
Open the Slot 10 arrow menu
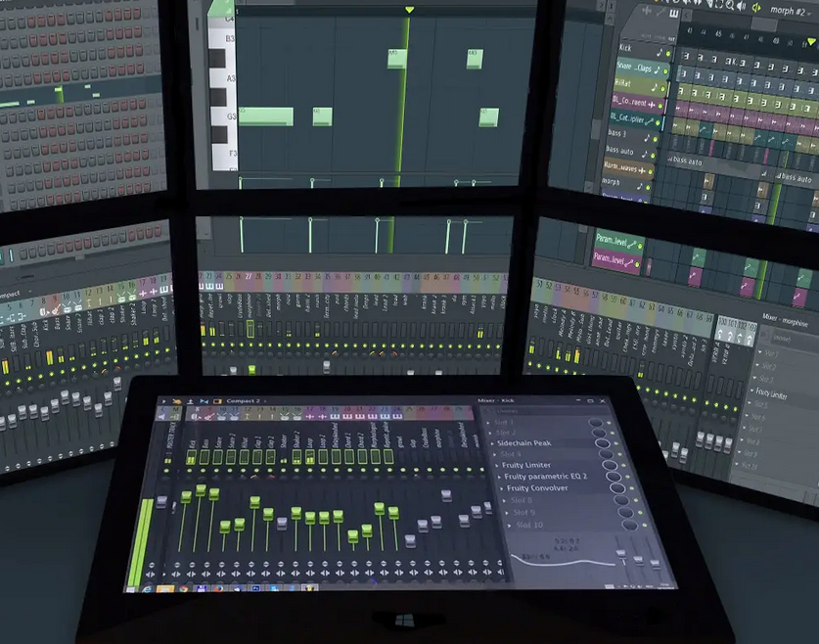click(x=509, y=525)
